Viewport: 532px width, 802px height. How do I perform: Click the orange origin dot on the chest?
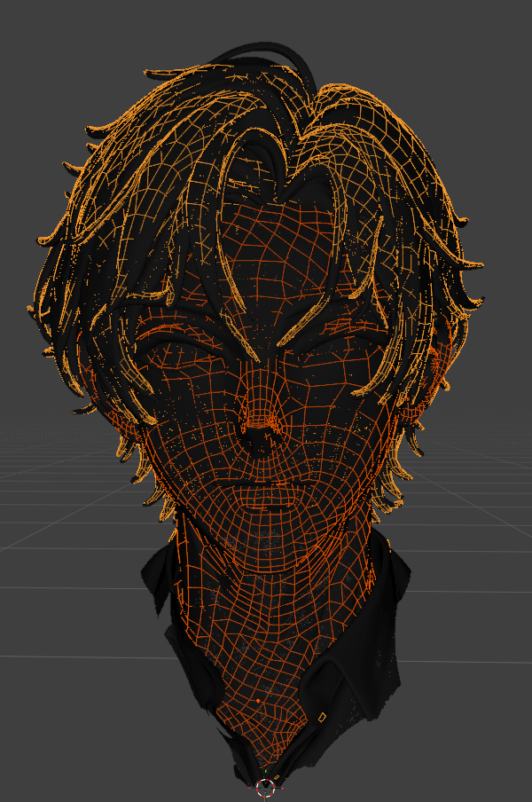pos(257,701)
